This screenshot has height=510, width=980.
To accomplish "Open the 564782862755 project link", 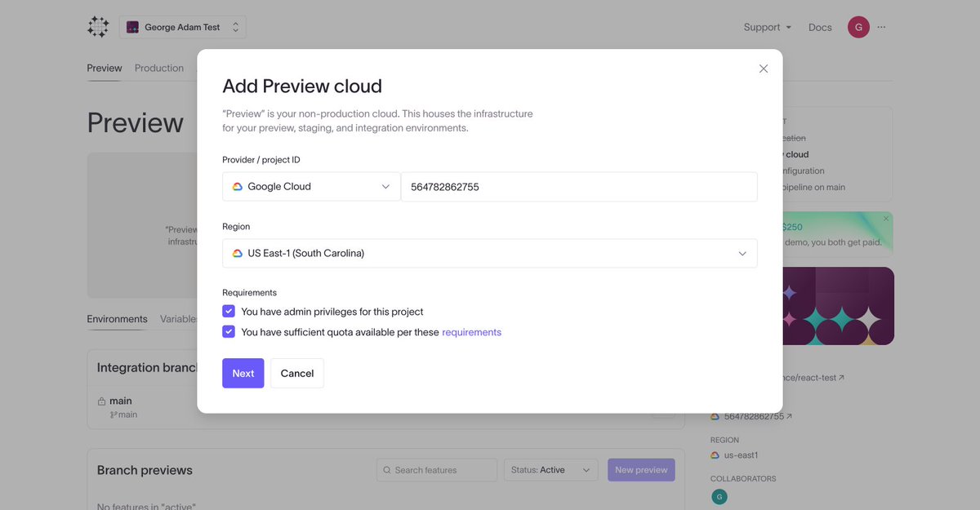I will pos(758,416).
